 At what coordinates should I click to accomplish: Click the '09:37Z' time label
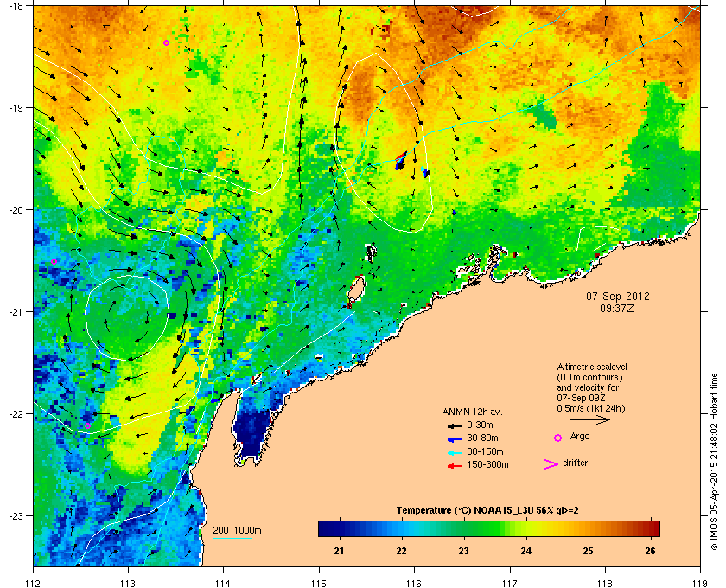click(617, 308)
